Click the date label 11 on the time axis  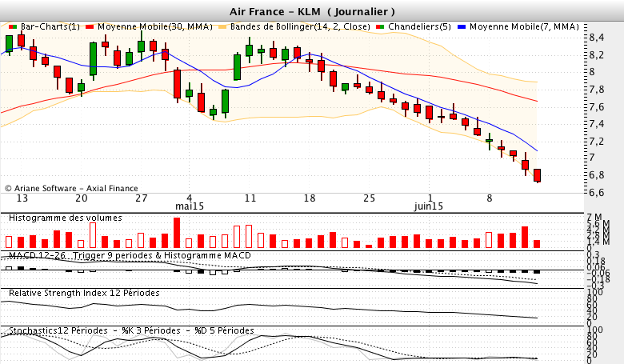pos(250,198)
